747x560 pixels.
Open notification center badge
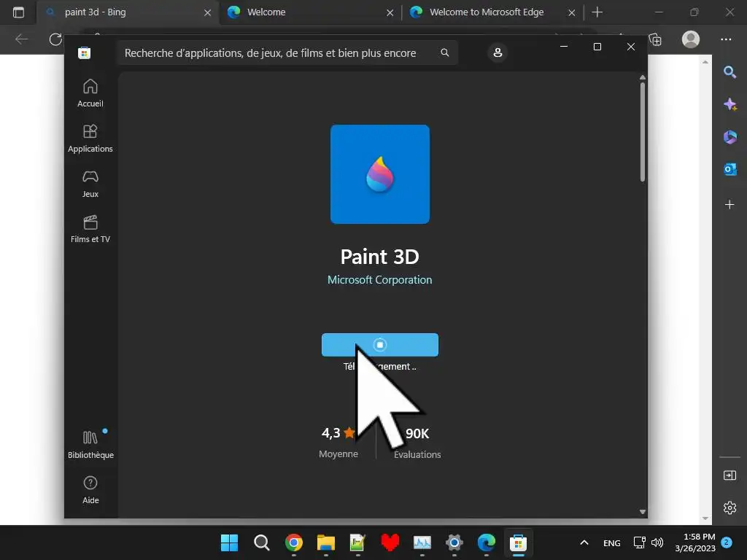point(727,542)
